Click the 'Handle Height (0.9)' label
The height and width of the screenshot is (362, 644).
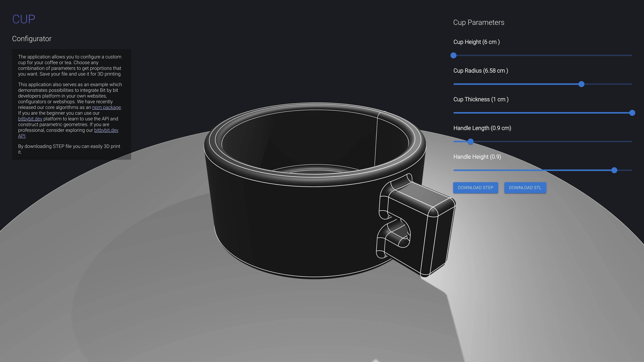coord(477,157)
